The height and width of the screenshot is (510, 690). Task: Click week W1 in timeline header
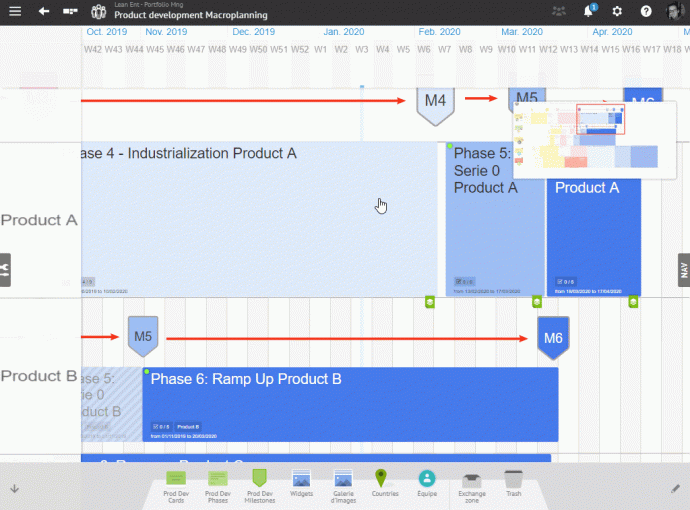320,49
